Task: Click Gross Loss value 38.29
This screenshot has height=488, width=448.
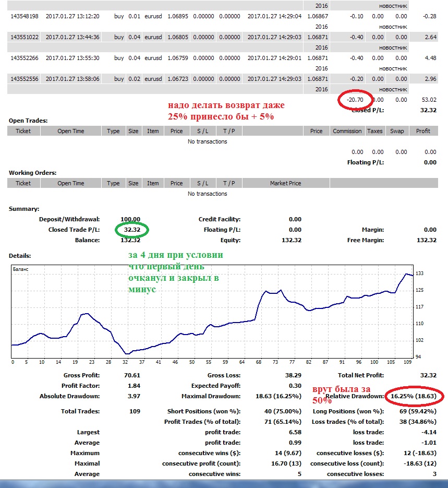Action: pyautogui.click(x=293, y=375)
